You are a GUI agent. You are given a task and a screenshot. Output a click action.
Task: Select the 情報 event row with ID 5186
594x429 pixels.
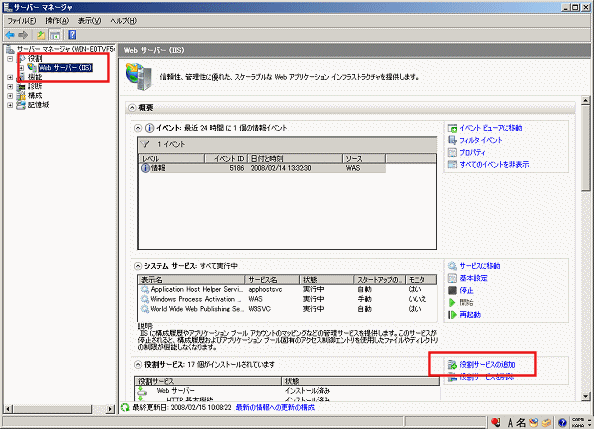pos(262,168)
